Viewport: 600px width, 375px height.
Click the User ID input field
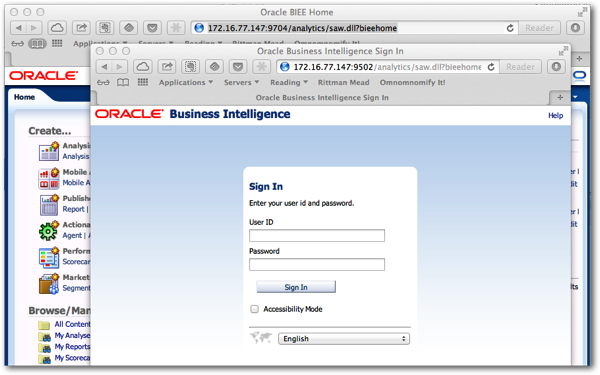click(317, 235)
